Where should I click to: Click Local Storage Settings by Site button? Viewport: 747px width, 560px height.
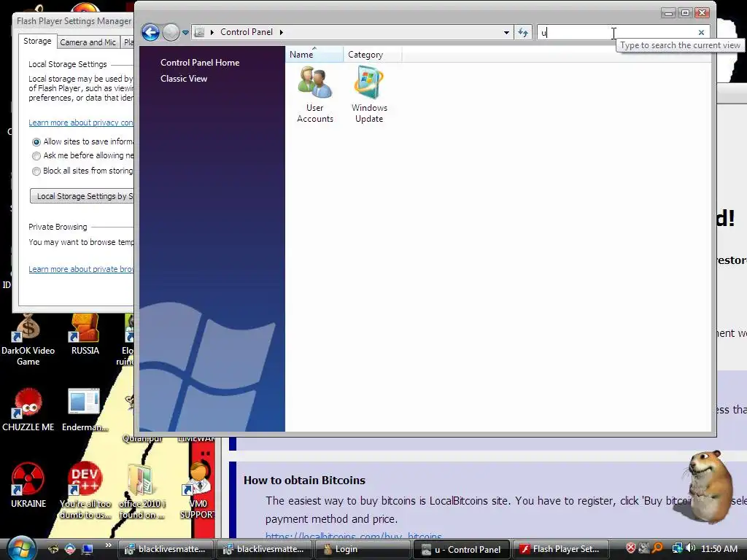tap(82, 195)
